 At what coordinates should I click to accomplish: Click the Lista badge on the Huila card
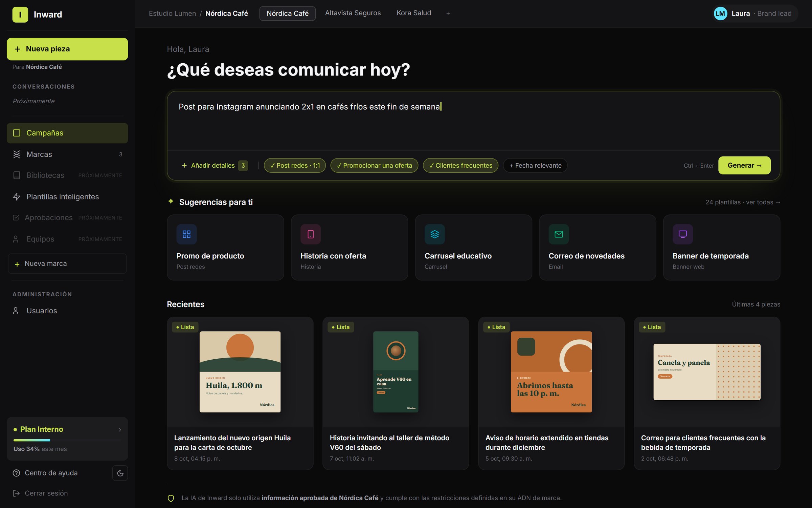185,327
